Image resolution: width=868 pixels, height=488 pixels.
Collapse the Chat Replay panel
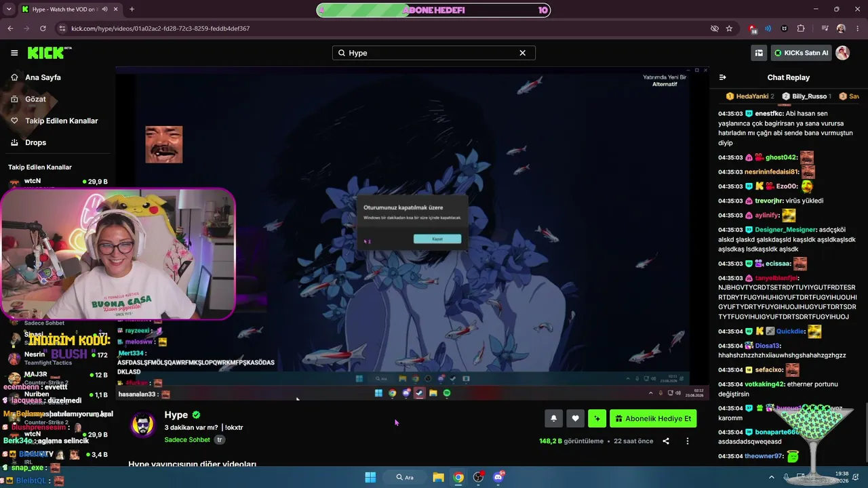click(722, 77)
